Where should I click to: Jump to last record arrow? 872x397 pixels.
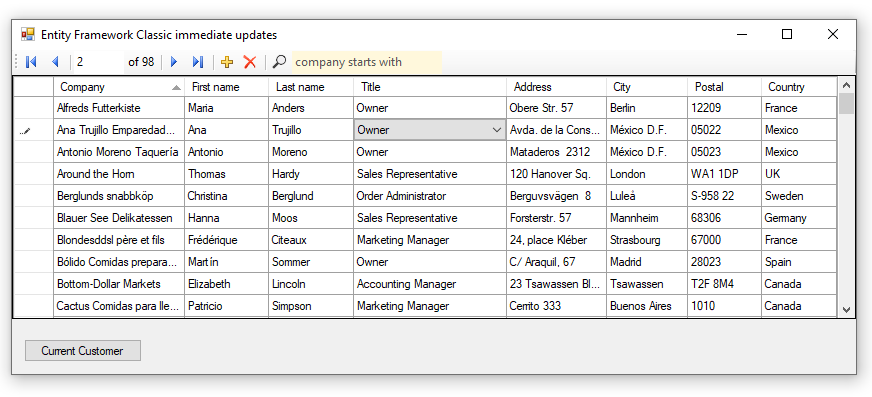click(x=198, y=62)
